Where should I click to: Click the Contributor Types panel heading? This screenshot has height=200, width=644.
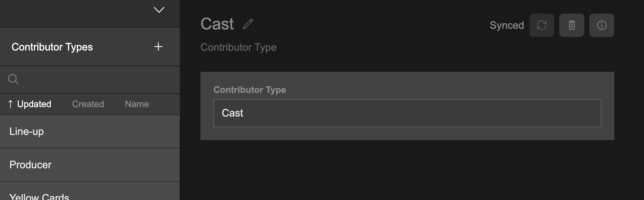click(52, 47)
